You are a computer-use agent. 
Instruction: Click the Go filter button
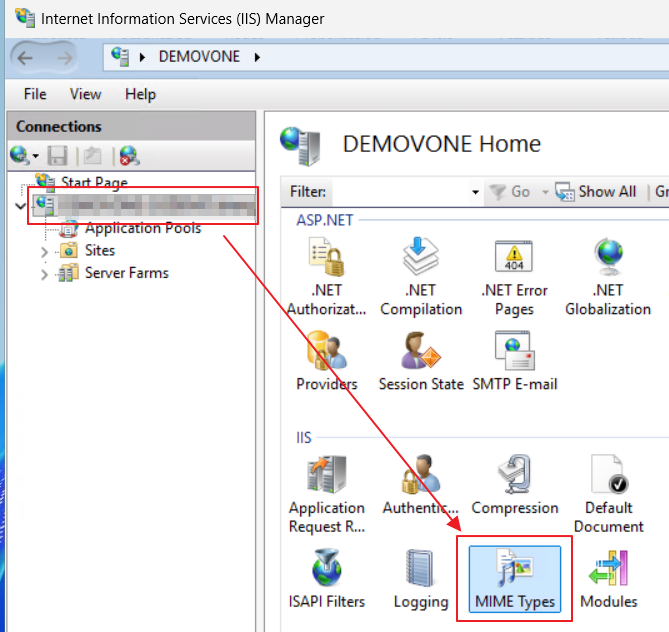pos(510,192)
